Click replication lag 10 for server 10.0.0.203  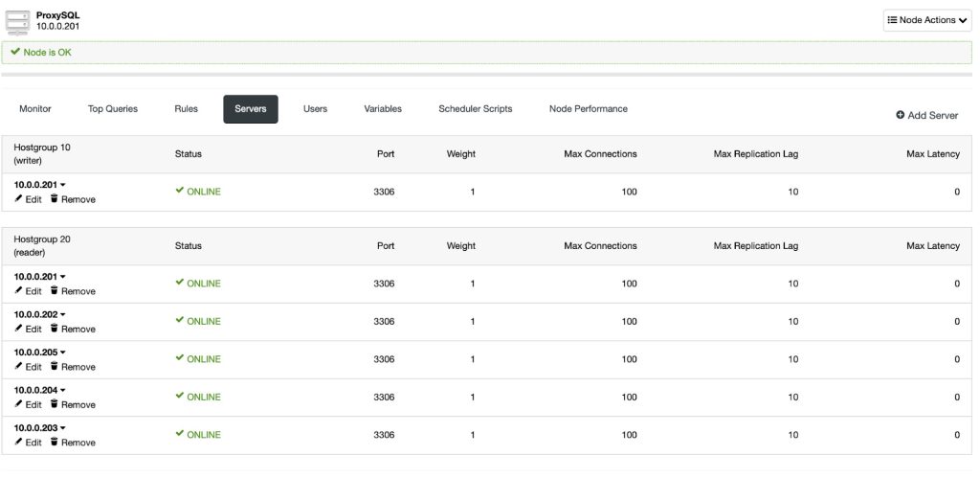pyautogui.click(x=792, y=435)
